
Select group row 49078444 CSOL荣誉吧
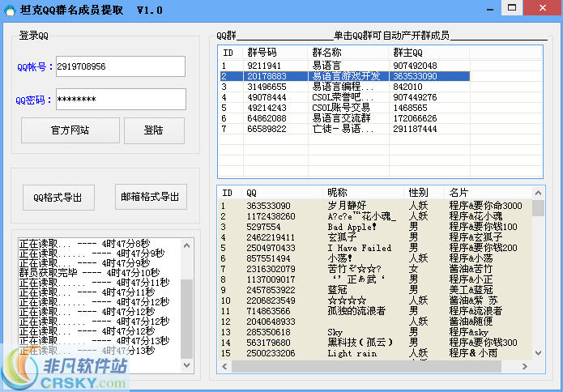click(x=345, y=97)
